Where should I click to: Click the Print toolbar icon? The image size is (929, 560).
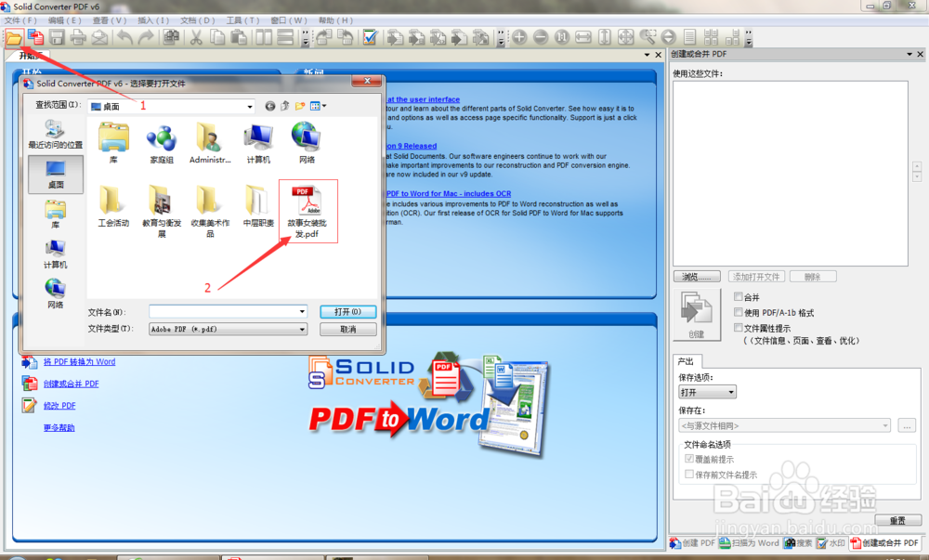(x=78, y=38)
